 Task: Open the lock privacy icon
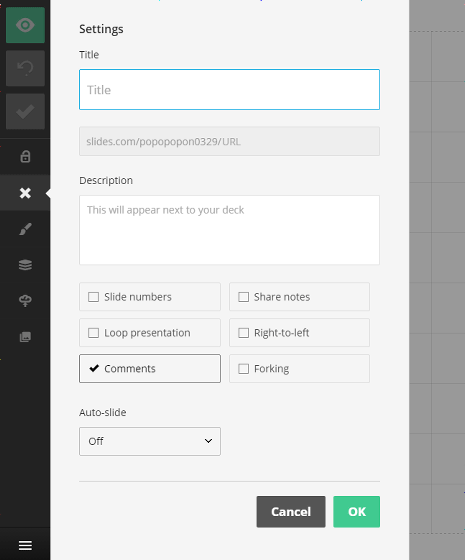coord(25,156)
